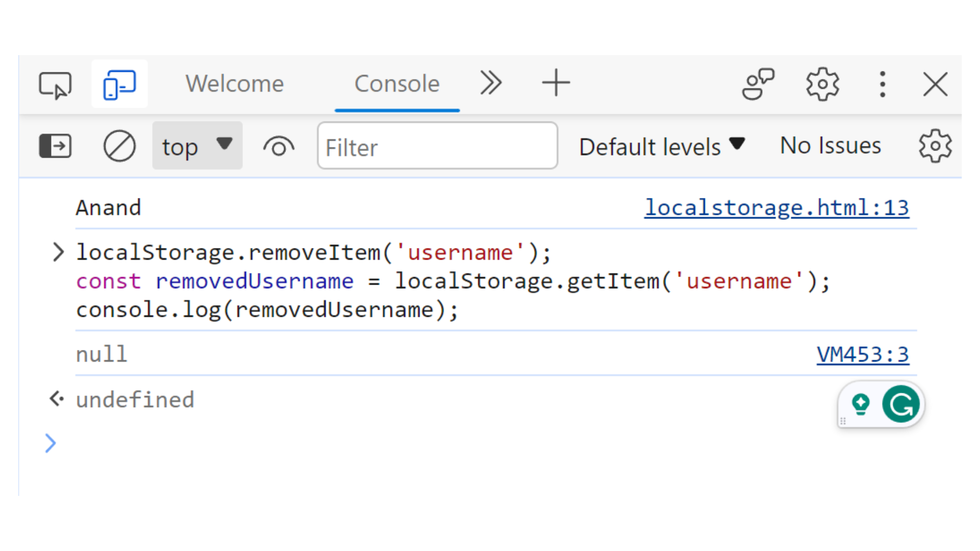Expand the Default levels dropdown

[662, 146]
